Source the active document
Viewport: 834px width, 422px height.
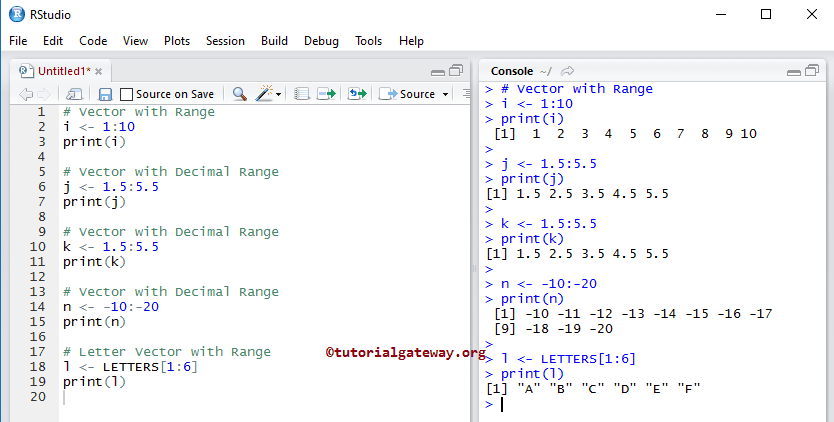pyautogui.click(x=407, y=94)
